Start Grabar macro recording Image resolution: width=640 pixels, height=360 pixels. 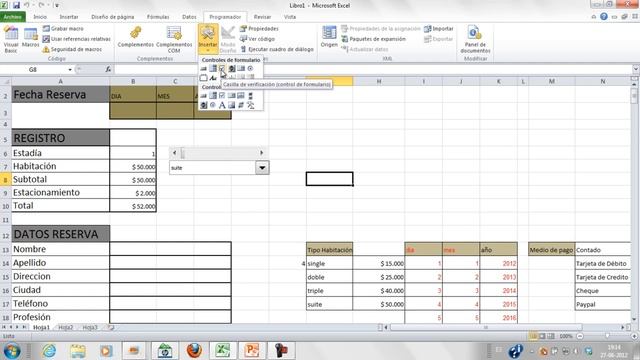point(63,29)
